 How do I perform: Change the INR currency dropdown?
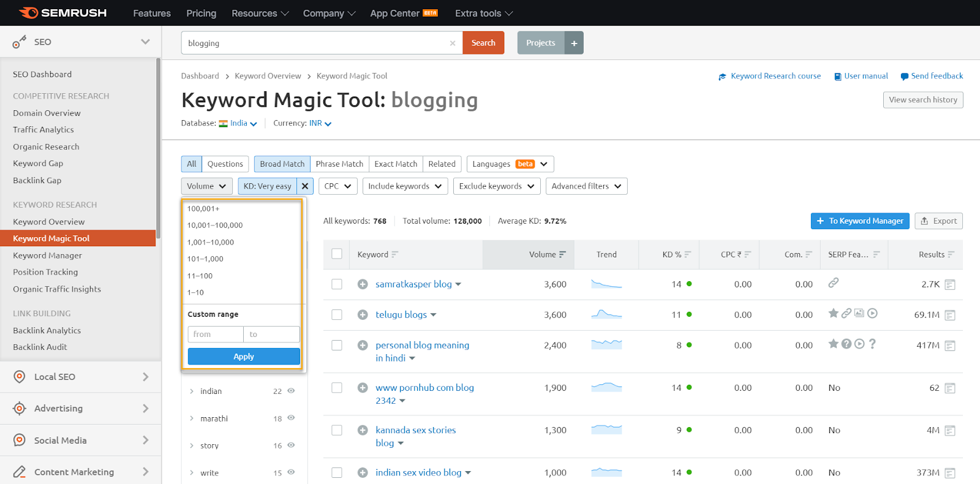(x=320, y=123)
